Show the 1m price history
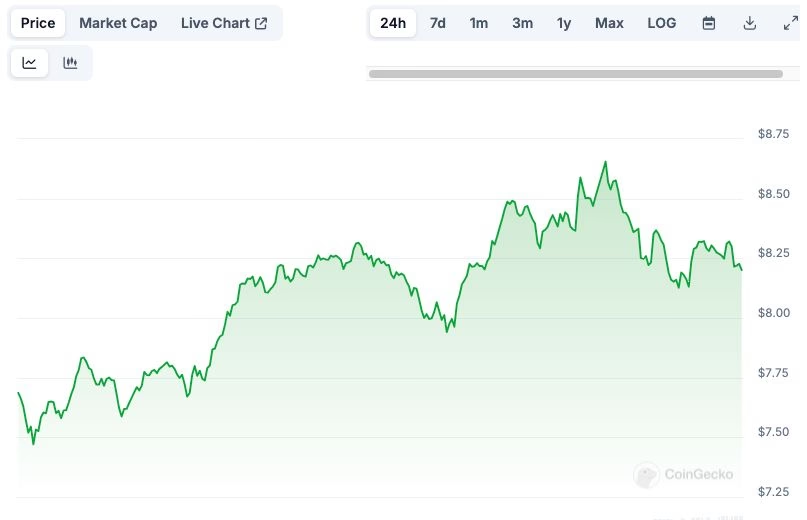Image resolution: width=807 pixels, height=520 pixels. coord(479,23)
